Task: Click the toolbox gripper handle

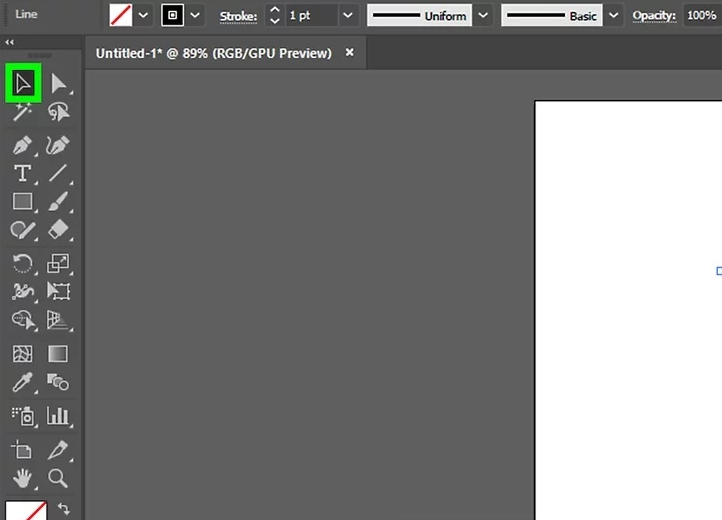Action: [x=40, y=55]
